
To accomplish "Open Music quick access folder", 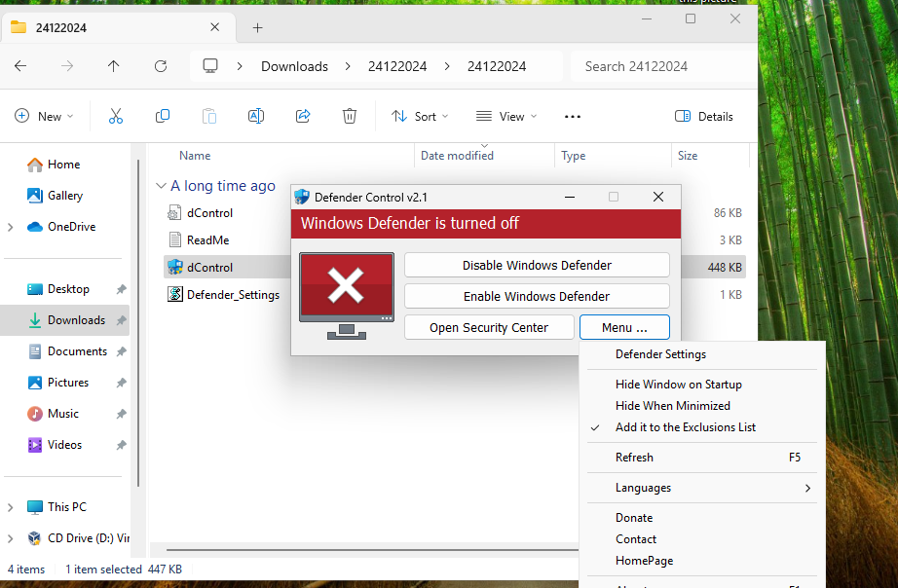I will point(53,414).
